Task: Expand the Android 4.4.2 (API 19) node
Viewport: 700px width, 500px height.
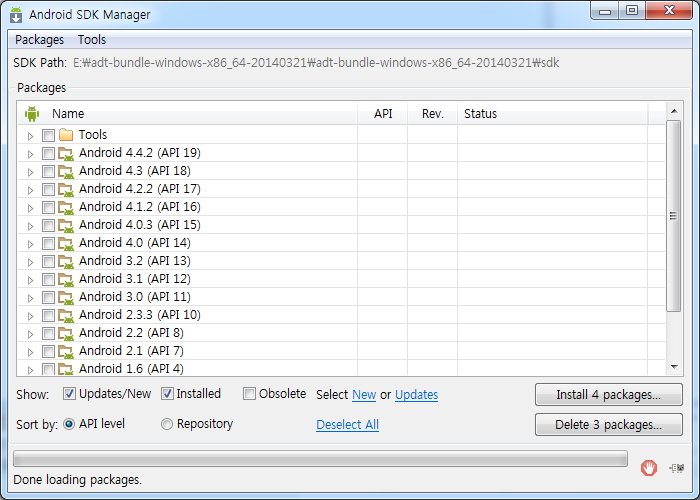Action: [30, 154]
